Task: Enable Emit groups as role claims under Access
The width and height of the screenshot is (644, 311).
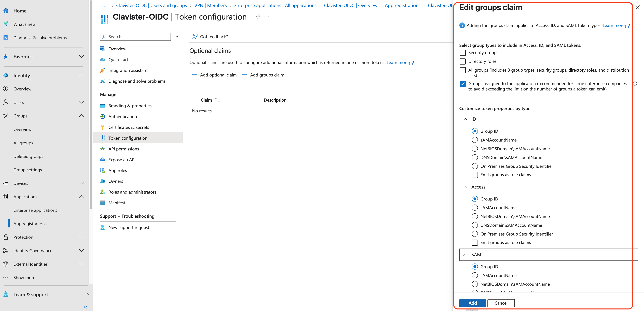Action: [x=475, y=242]
